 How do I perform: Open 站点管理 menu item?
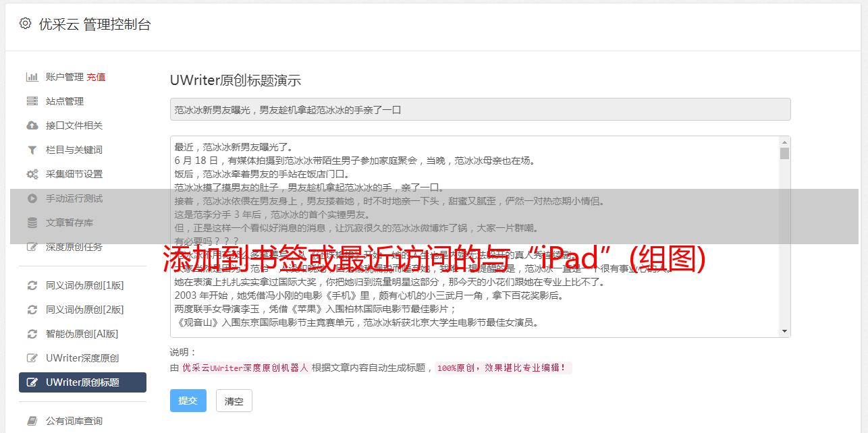pos(65,101)
